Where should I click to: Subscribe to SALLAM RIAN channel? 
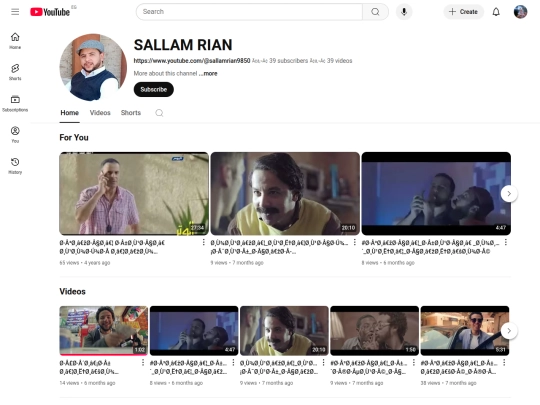coord(154,90)
